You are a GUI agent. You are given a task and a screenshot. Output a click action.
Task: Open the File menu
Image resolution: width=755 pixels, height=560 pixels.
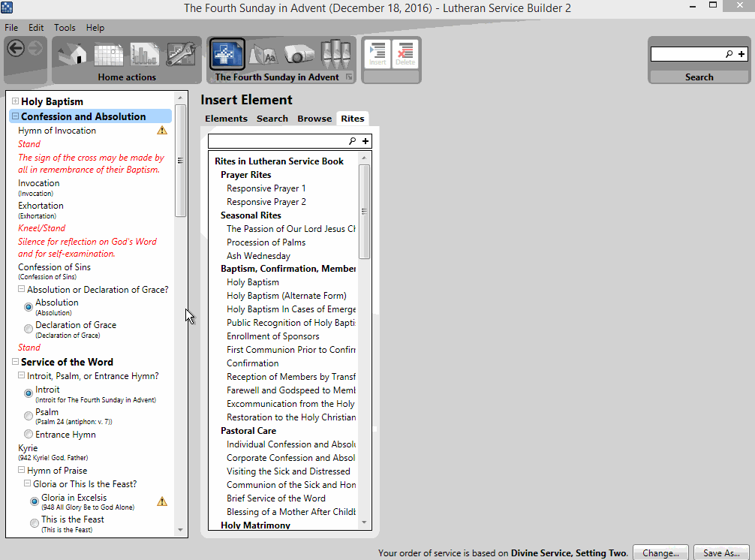[11, 28]
